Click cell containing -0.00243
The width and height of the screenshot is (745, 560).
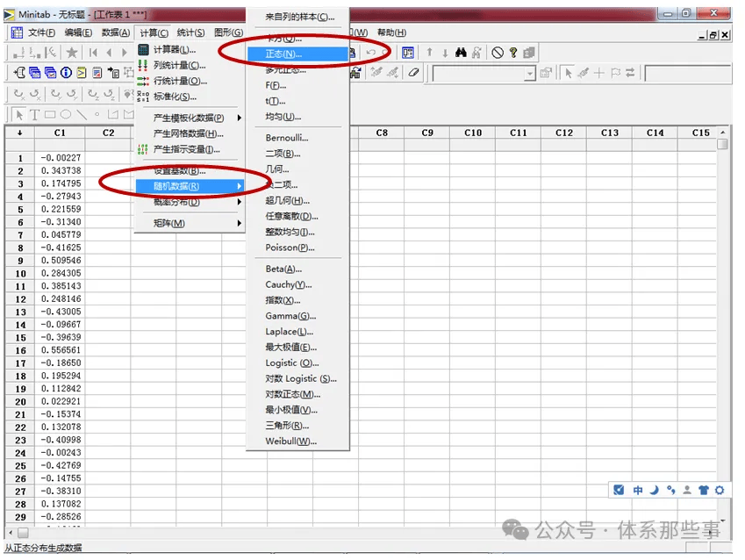click(60, 453)
